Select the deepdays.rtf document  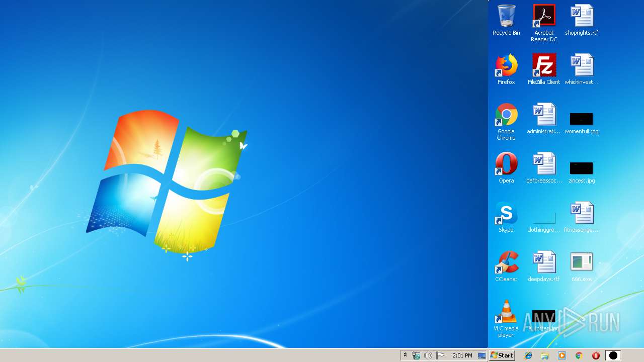[x=544, y=266]
